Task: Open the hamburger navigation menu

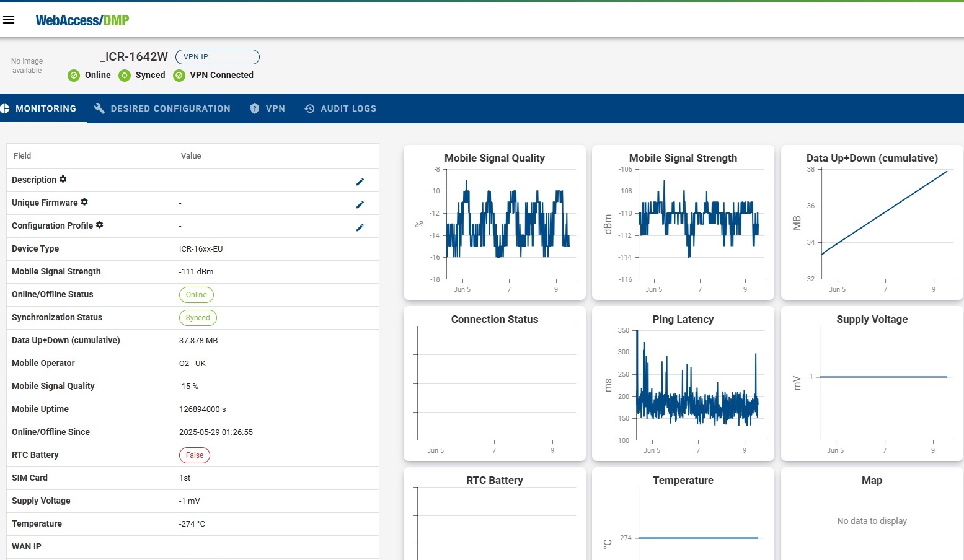Action: (9, 20)
